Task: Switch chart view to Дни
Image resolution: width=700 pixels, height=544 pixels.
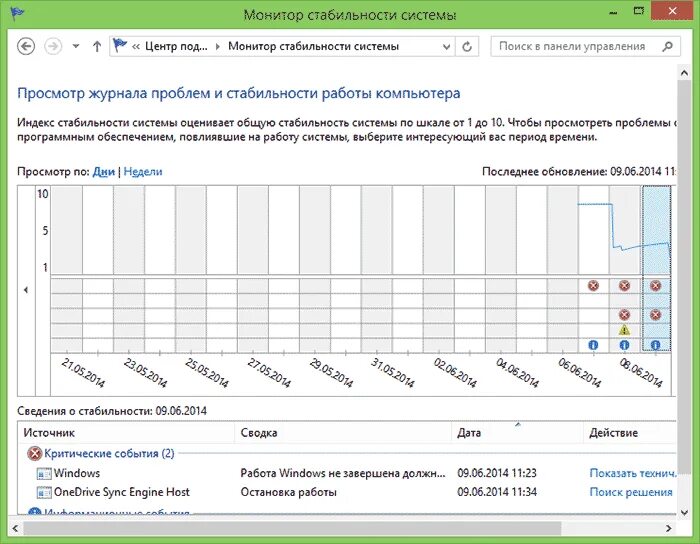Action: [x=104, y=172]
